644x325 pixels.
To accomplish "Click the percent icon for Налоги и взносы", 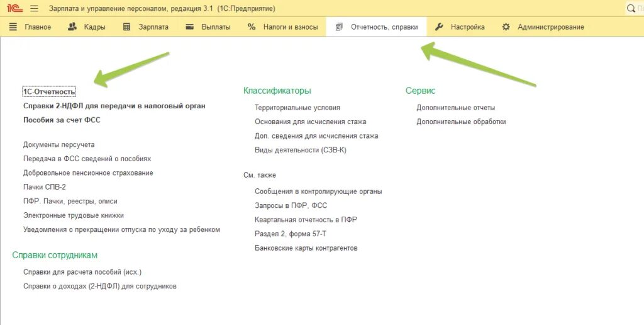I will [252, 26].
